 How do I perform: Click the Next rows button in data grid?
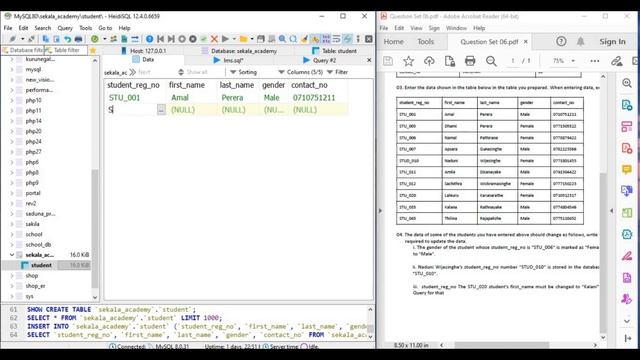tap(140, 72)
